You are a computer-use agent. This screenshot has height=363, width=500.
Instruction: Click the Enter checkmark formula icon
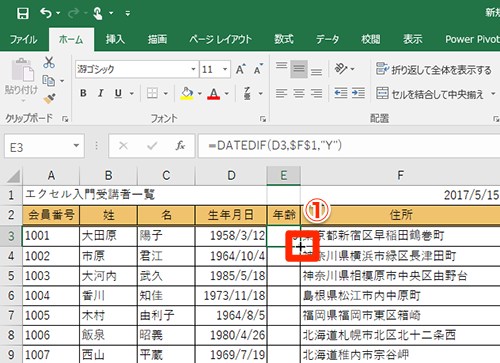click(x=152, y=146)
